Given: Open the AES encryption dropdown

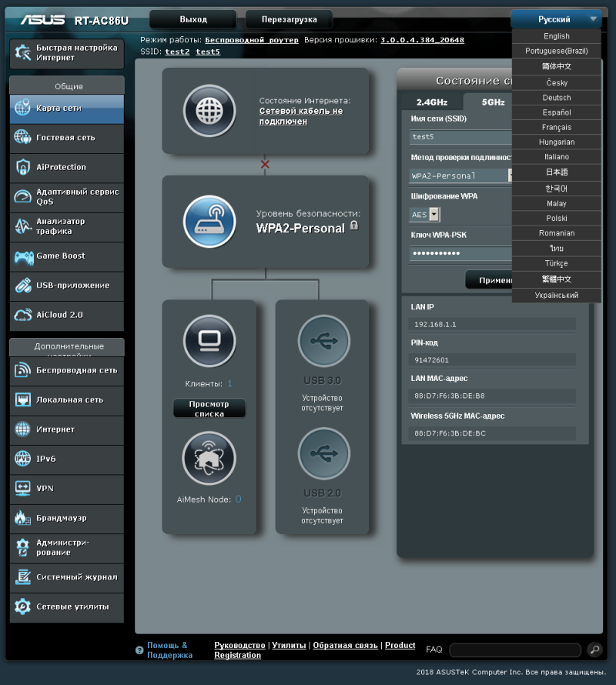Looking at the screenshot, I should pyautogui.click(x=425, y=215).
